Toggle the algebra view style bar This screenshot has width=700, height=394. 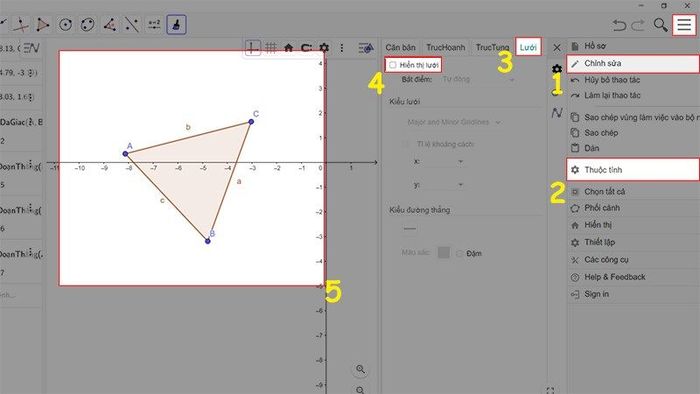pos(31,48)
